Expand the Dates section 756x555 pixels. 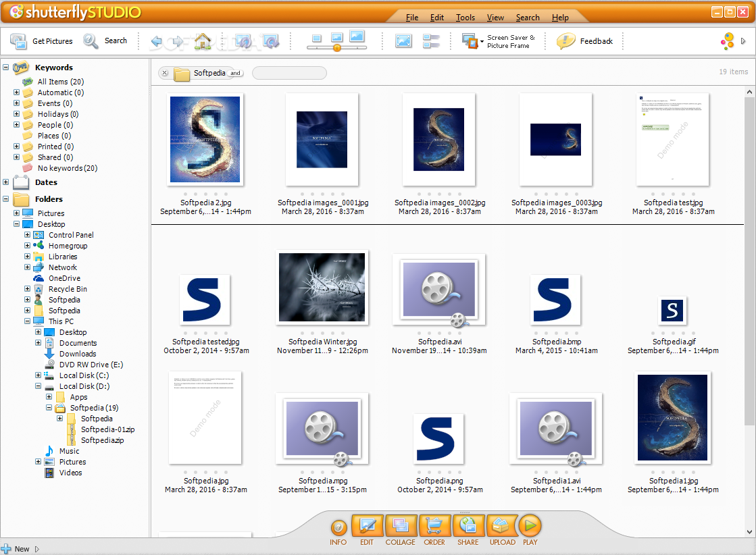[x=6, y=182]
